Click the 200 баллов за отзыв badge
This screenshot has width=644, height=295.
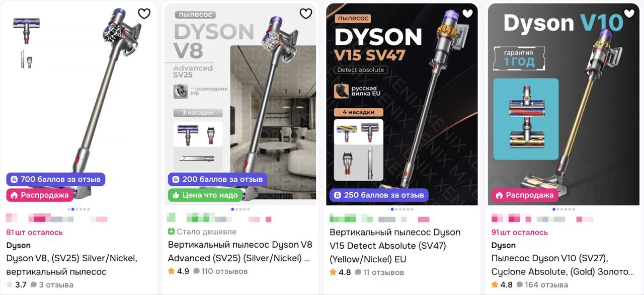(217, 179)
